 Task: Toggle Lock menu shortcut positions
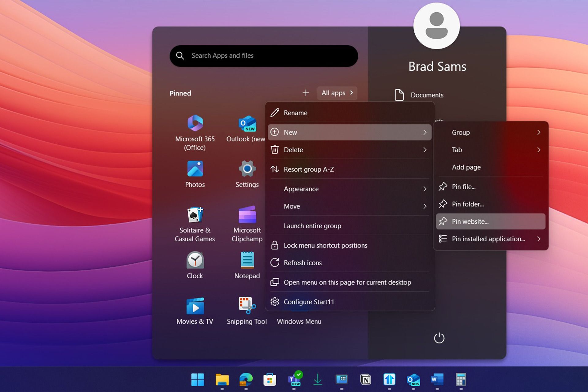click(325, 245)
